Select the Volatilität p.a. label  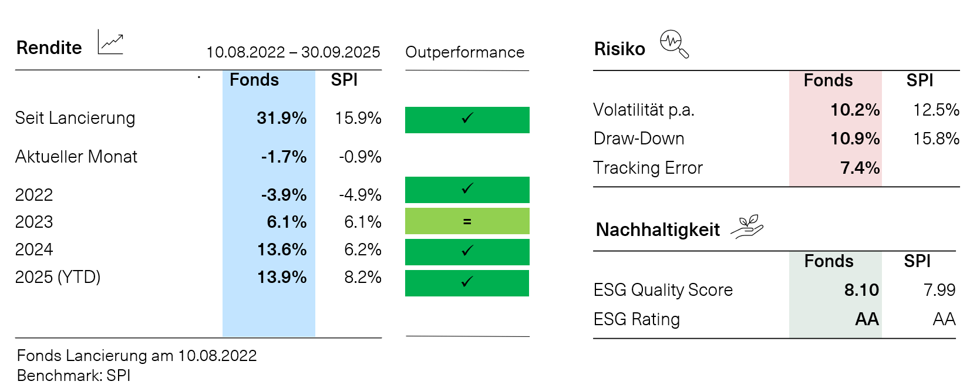point(644,110)
